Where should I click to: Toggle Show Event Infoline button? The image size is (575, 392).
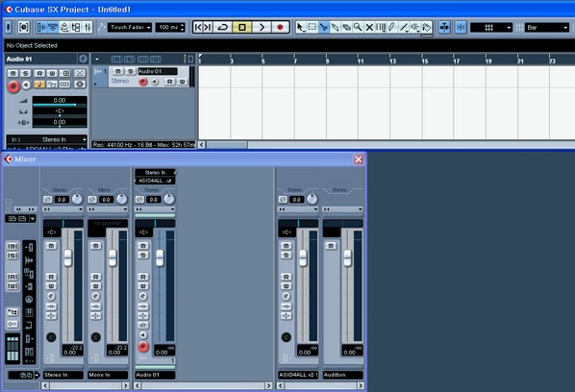pyautogui.click(x=53, y=27)
